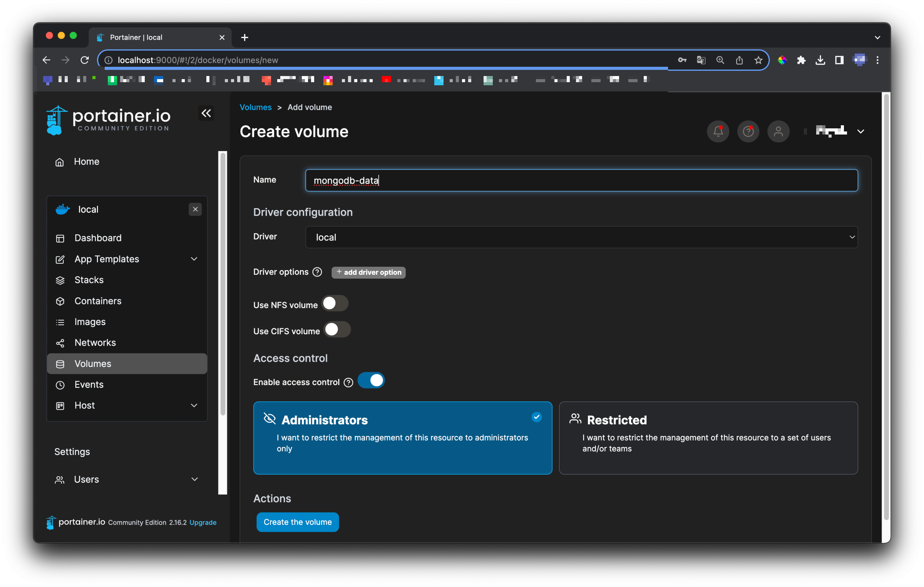Select the Restricted access option card
This screenshot has width=924, height=587.
click(708, 438)
